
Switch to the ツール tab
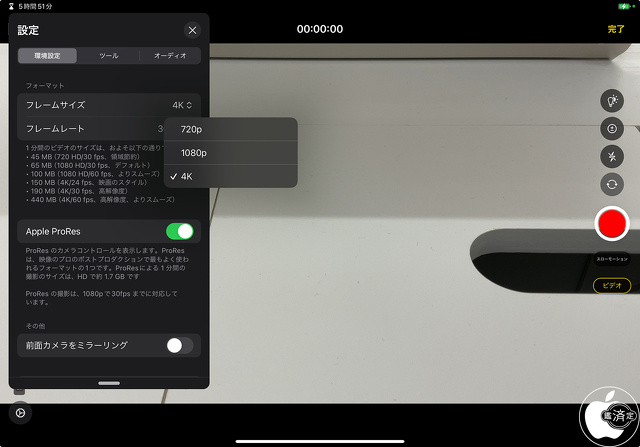(x=109, y=56)
